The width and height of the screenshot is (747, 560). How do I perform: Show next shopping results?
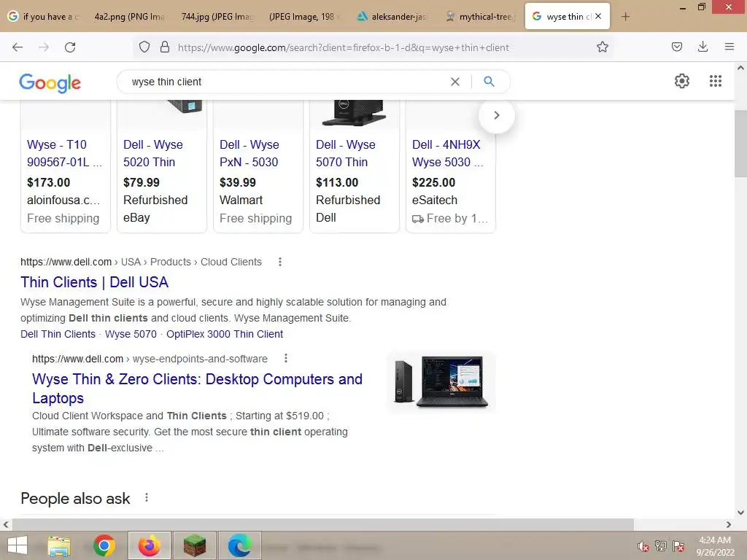tap(496, 115)
